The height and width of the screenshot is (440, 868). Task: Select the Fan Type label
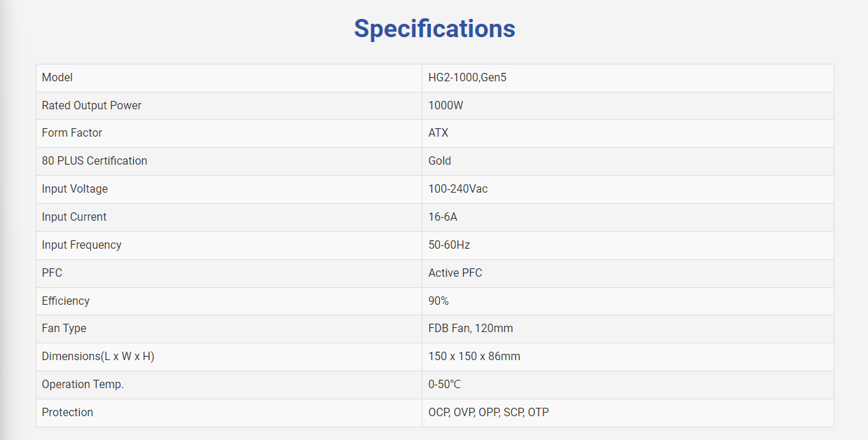[x=64, y=328]
